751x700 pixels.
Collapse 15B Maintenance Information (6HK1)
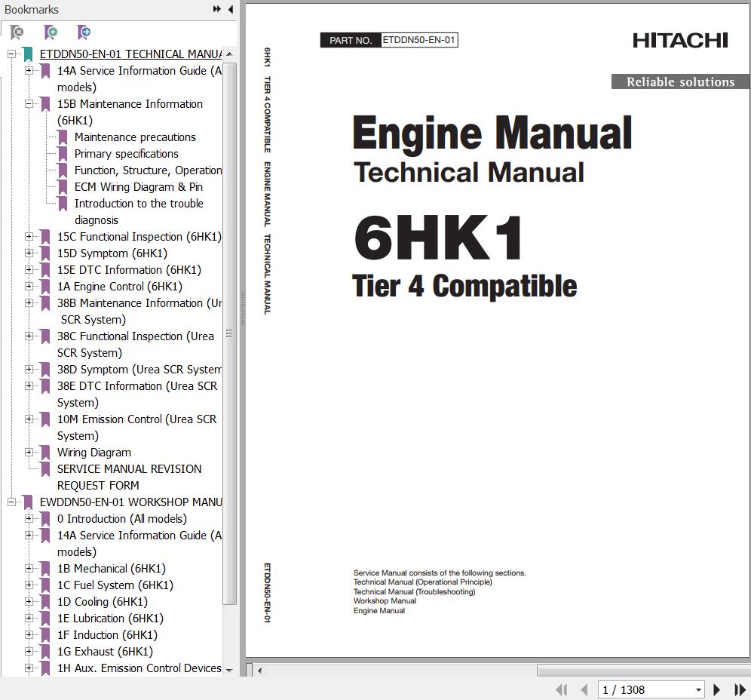point(29,103)
